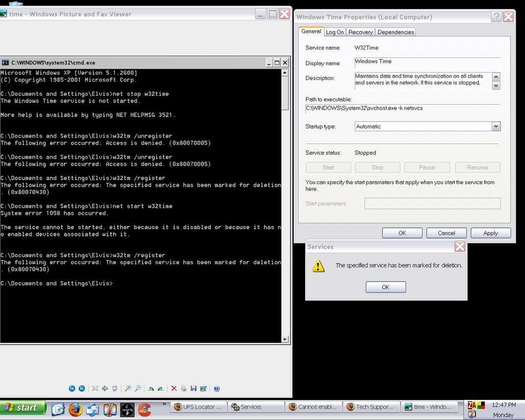The height and width of the screenshot is (420, 525).
Task: Launch Firefox from Quick Launch bar
Action: (x=75, y=409)
